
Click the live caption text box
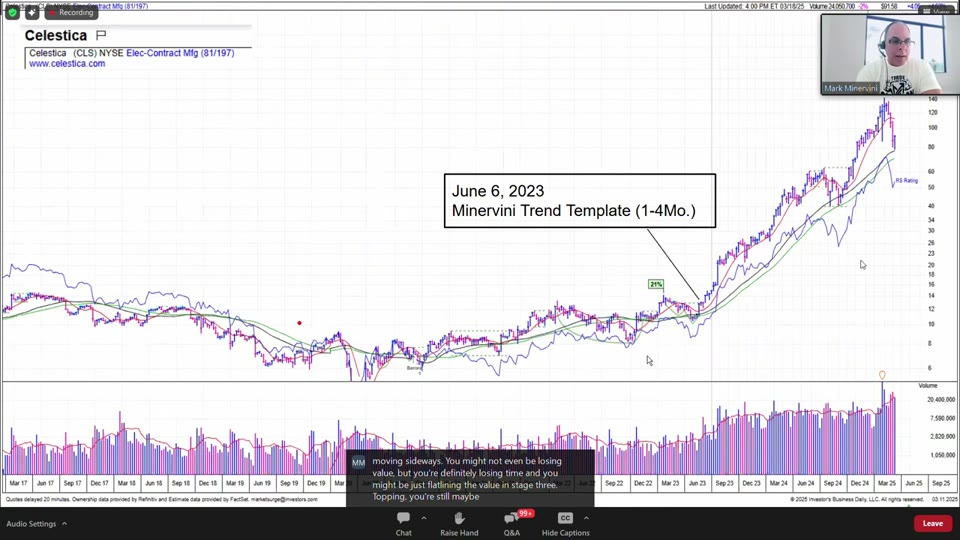(x=470, y=478)
